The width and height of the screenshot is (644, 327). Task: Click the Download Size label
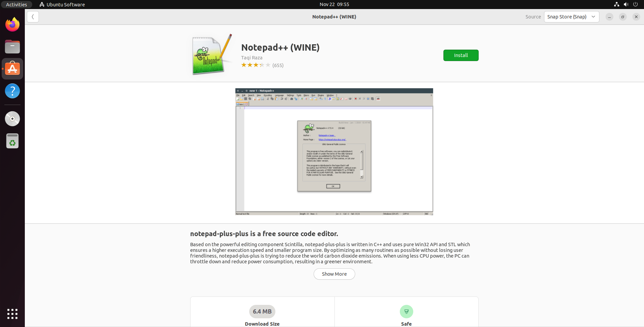point(262,324)
